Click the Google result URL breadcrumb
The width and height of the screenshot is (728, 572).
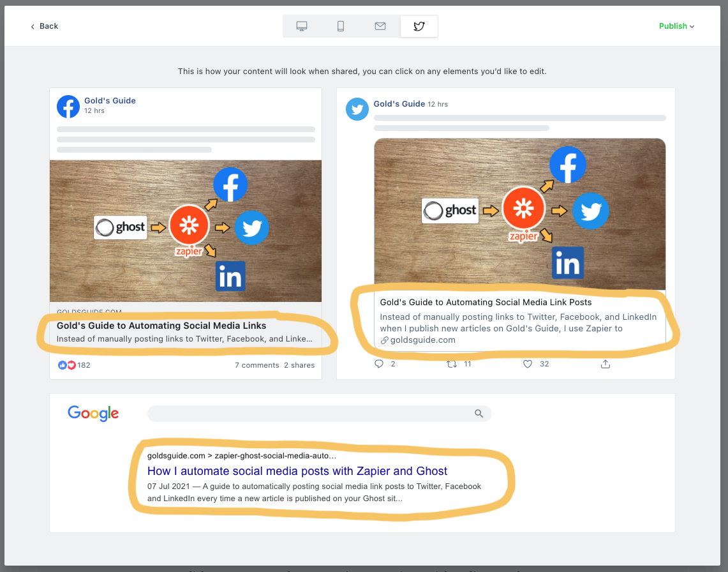[x=242, y=455]
